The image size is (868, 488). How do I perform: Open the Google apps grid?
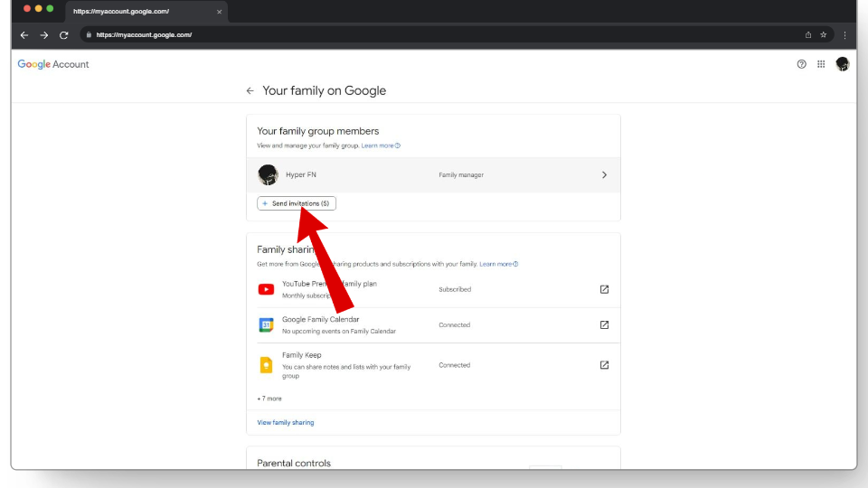coord(821,64)
